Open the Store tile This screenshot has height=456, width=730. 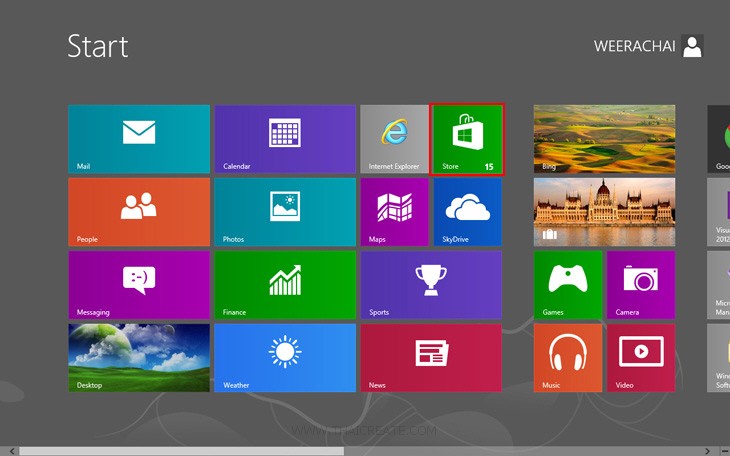pos(467,139)
